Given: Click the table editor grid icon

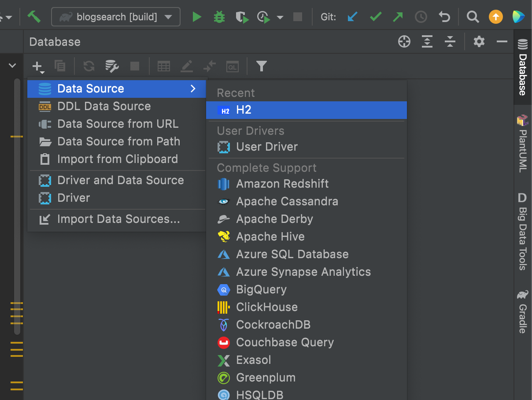Looking at the screenshot, I should point(164,67).
